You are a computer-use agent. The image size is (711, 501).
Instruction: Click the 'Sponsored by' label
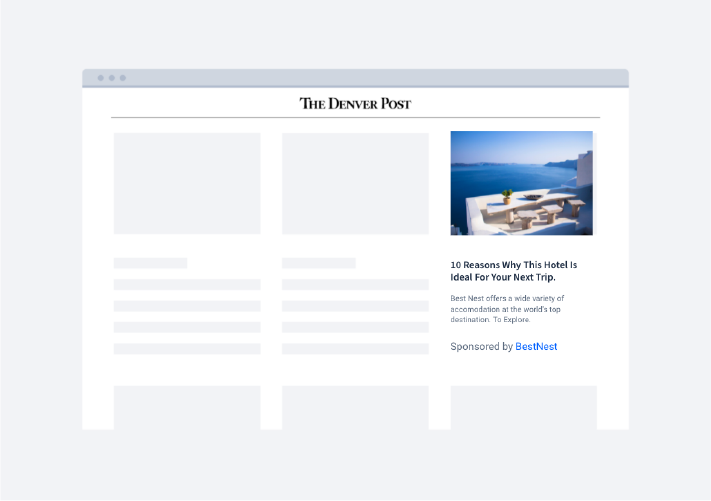[481, 347]
